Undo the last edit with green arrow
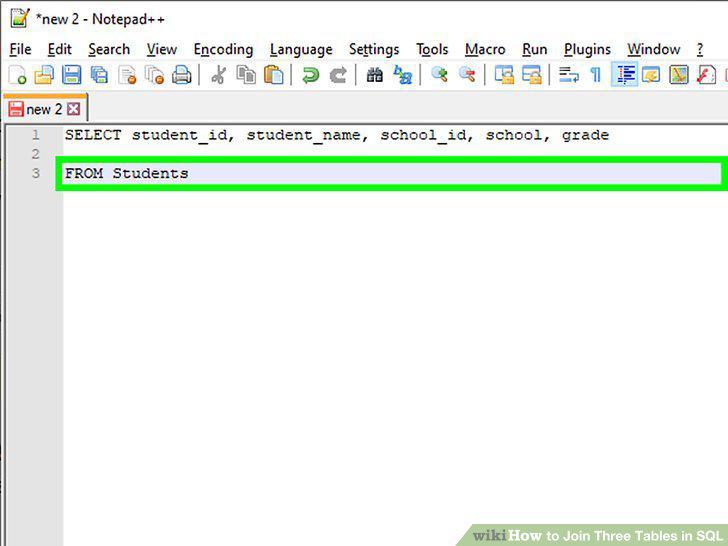728x546 pixels. [310, 75]
